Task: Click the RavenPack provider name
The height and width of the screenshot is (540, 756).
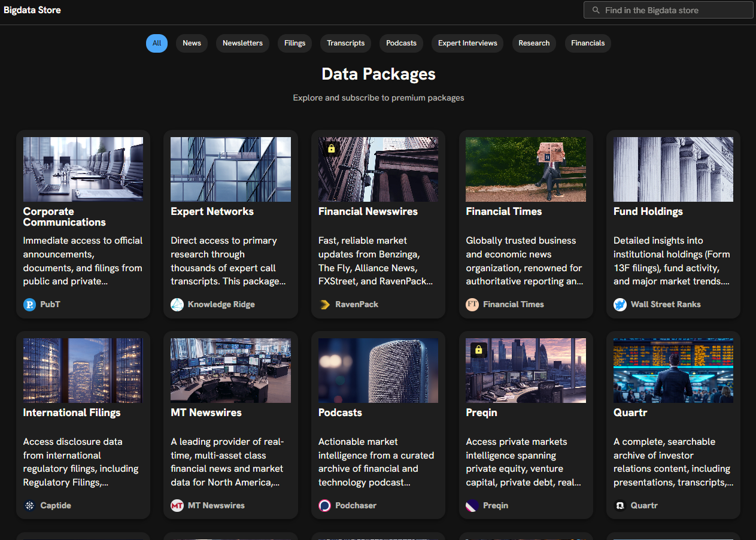Action: [x=357, y=305]
